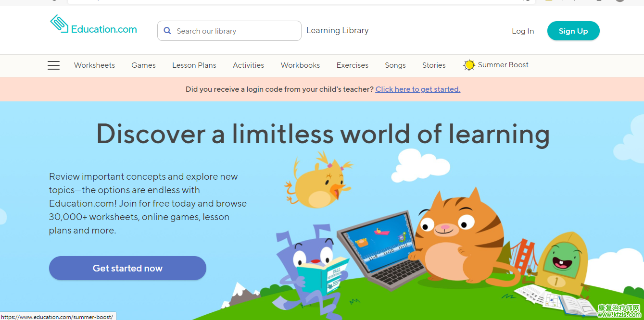Open the Games menu item
Image resolution: width=644 pixels, height=320 pixels.
pos(144,65)
